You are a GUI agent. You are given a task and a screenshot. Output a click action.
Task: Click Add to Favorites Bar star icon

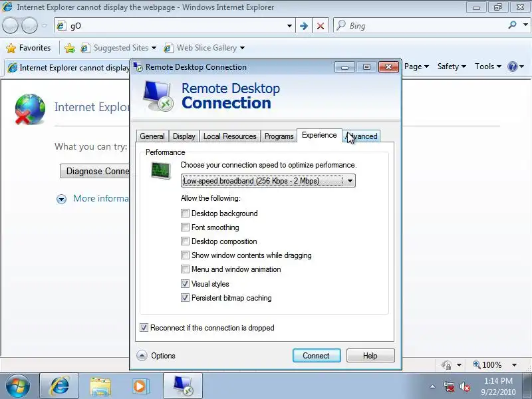pyautogui.click(x=70, y=48)
